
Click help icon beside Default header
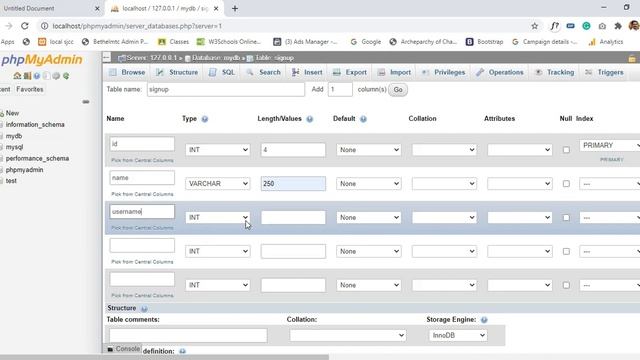pos(363,119)
